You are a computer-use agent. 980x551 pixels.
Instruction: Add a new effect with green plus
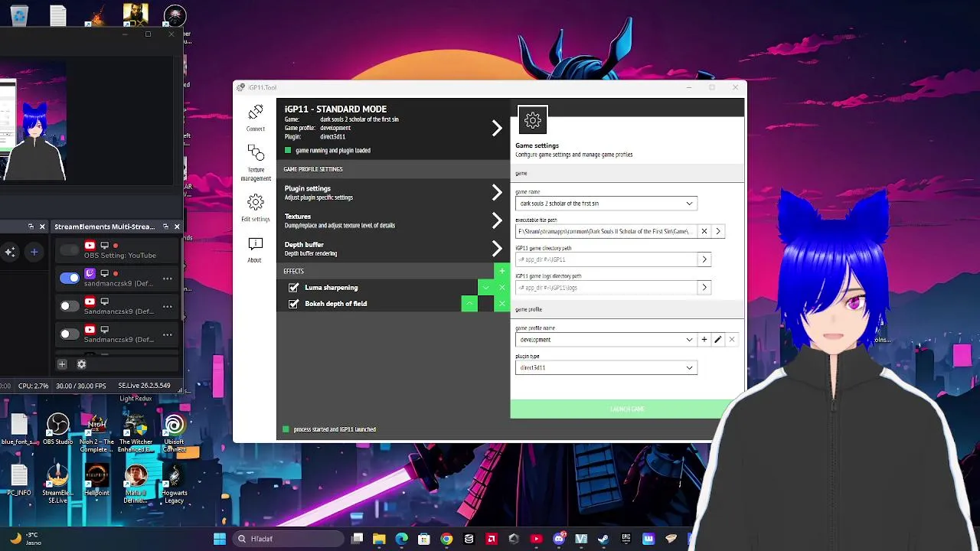(501, 271)
